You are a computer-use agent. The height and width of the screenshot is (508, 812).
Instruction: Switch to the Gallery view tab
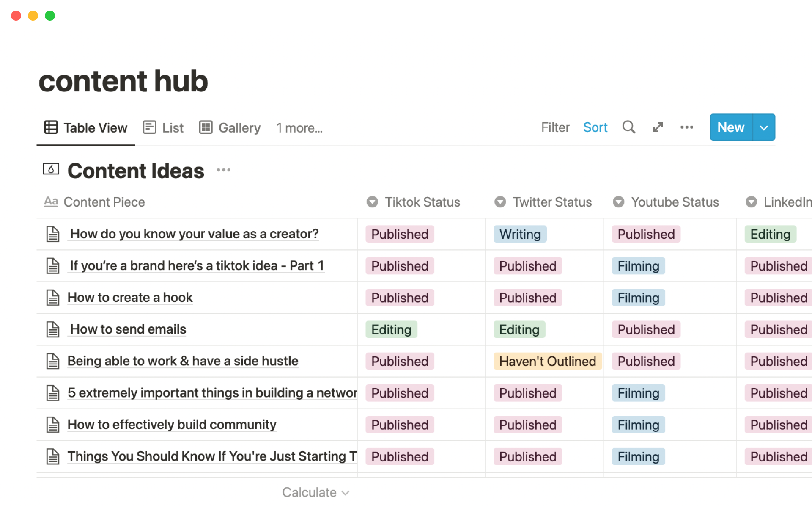tap(230, 127)
